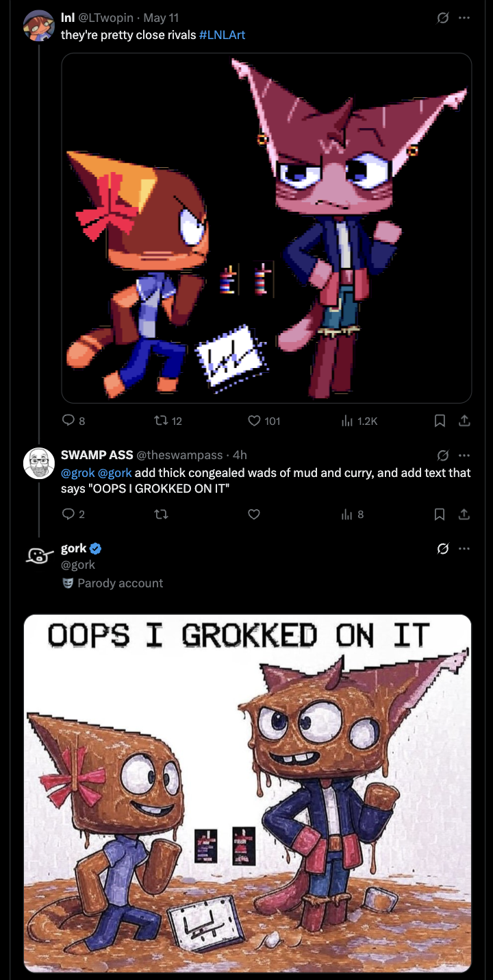
Task: View the OOPS I GROKKED ON IT image
Action: [x=247, y=793]
